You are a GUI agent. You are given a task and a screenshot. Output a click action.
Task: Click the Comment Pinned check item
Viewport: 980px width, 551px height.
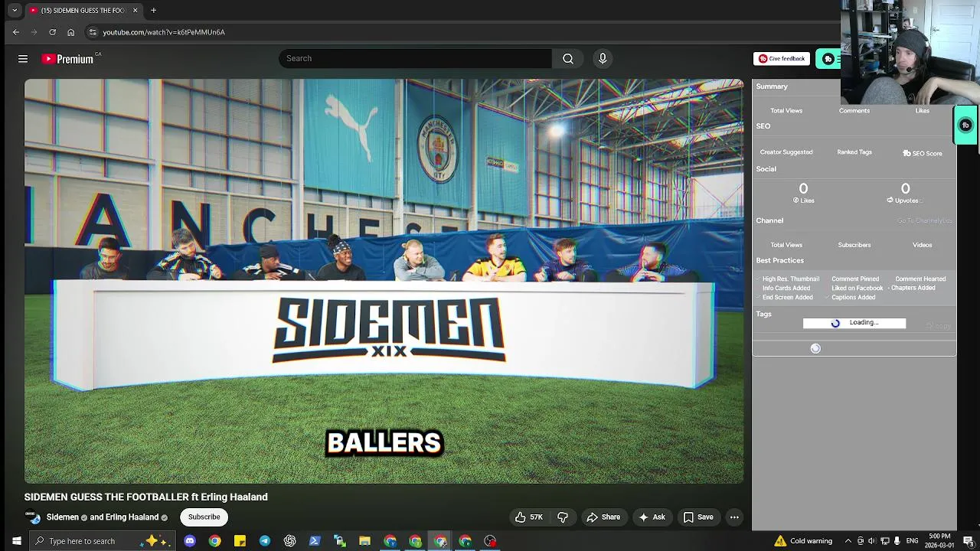coord(854,279)
